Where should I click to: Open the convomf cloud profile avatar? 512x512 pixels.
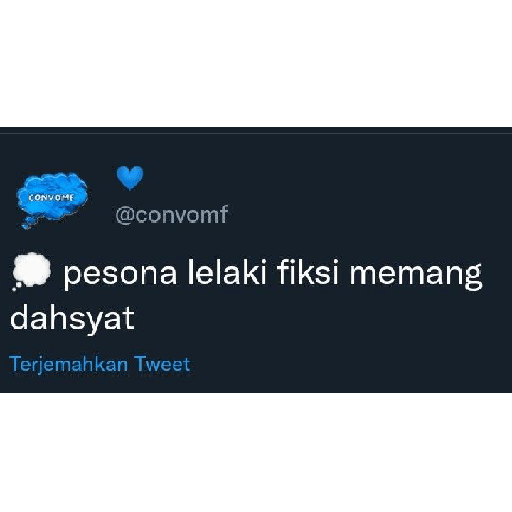pos(52,200)
